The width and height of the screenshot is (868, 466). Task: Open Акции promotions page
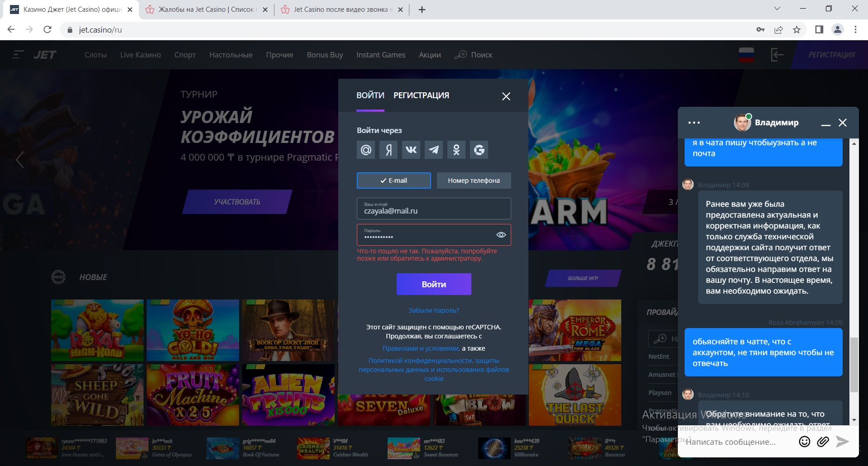(x=430, y=55)
